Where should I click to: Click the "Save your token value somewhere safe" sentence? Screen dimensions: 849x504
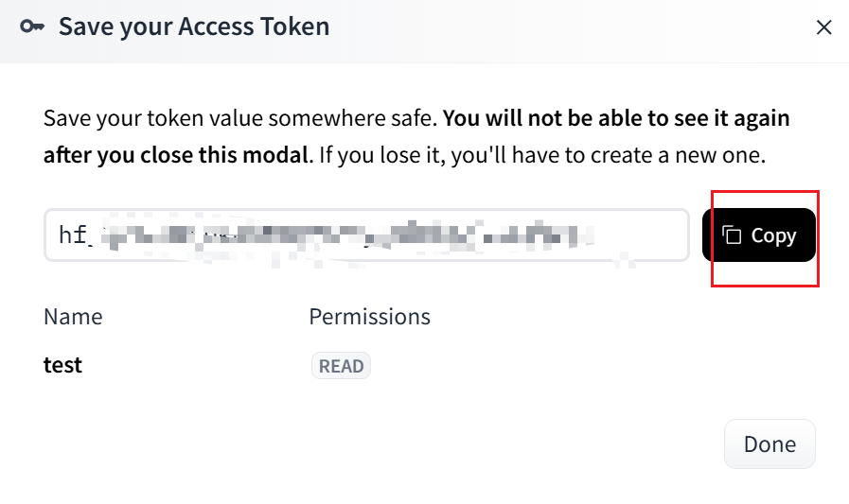(240, 120)
